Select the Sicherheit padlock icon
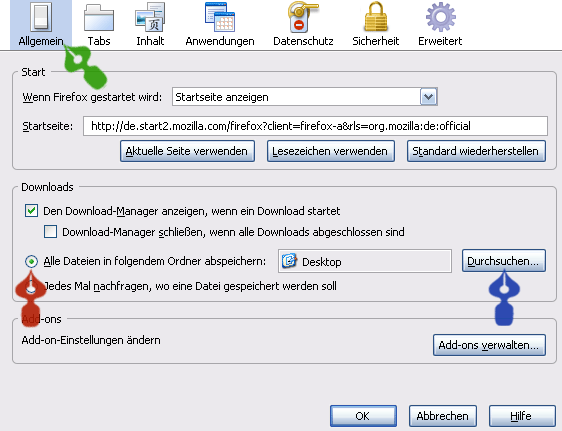 click(x=376, y=17)
